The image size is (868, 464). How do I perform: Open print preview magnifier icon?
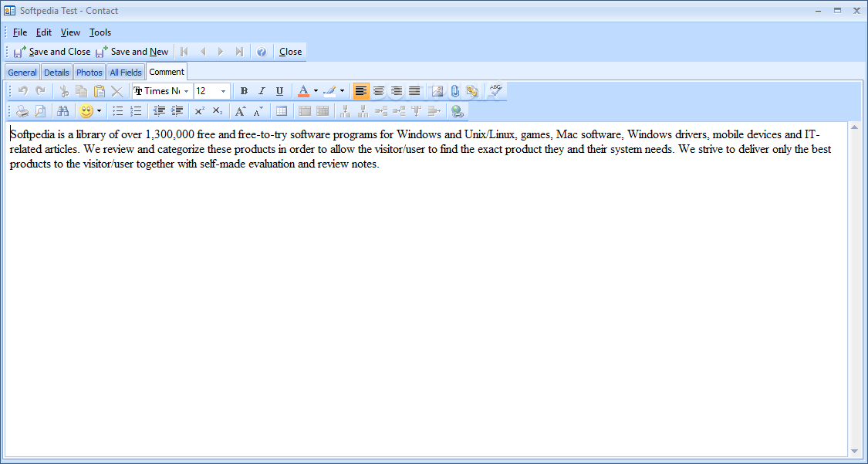(x=40, y=111)
